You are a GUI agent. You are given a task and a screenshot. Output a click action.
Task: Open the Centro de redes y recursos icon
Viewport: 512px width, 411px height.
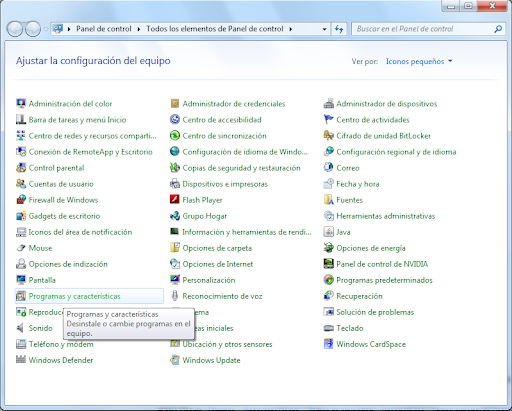21,136
